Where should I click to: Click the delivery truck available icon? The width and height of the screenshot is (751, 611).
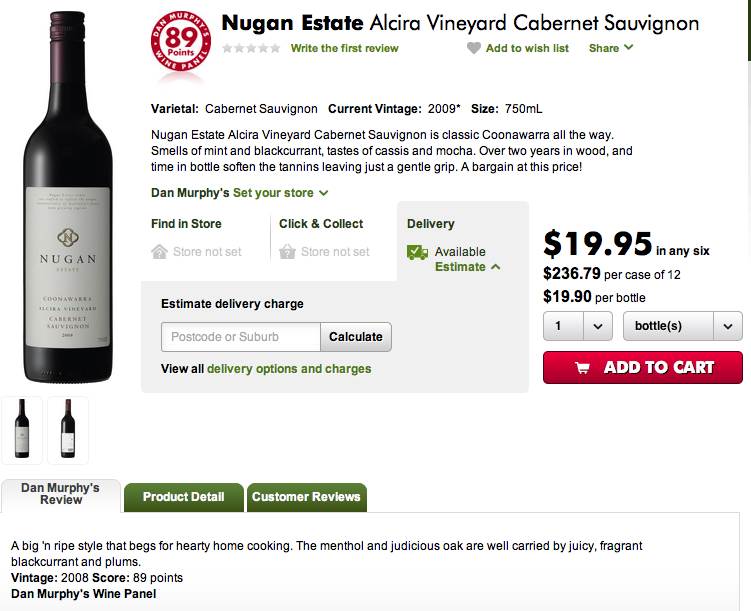[x=417, y=253]
